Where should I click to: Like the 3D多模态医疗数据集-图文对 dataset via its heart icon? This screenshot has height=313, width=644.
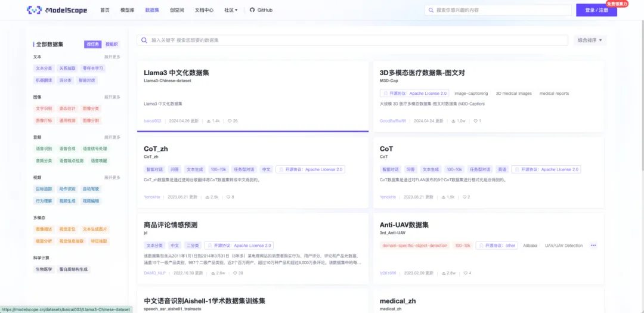coord(476,121)
